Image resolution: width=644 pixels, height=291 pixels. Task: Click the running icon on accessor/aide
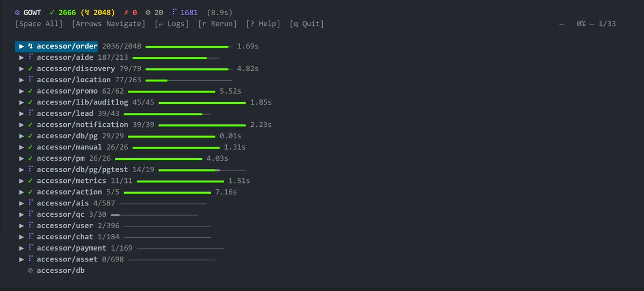(x=31, y=57)
